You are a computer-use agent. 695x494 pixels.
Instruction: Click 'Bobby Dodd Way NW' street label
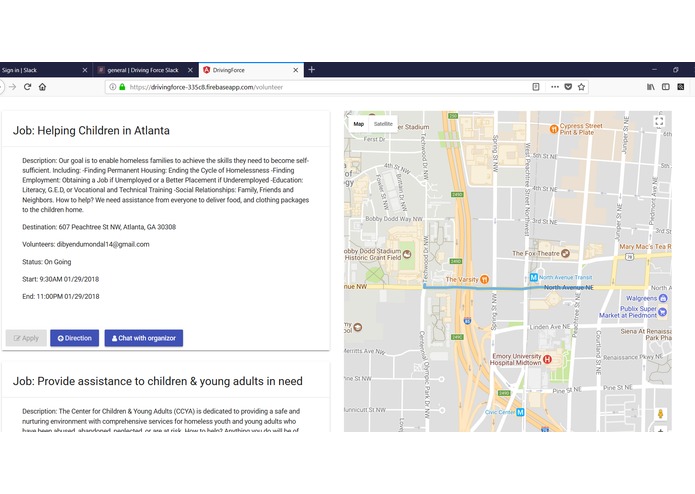394,219
